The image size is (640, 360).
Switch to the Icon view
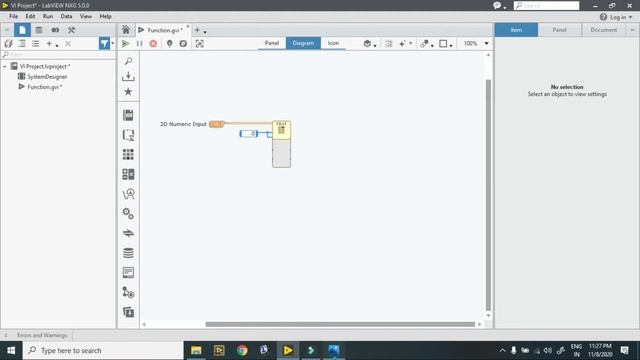[x=333, y=43]
